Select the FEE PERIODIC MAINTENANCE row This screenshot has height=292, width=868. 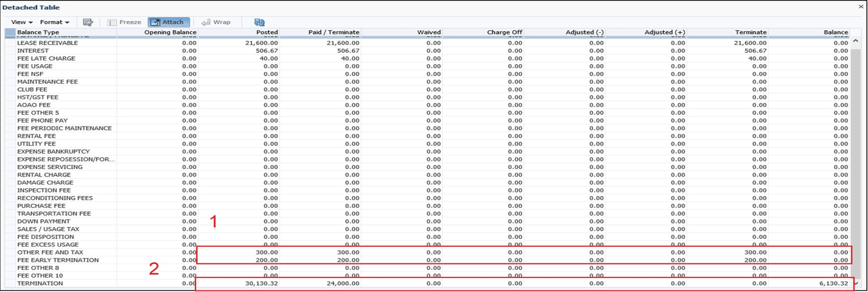point(427,128)
